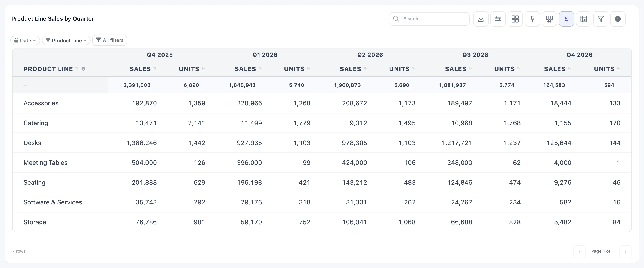This screenshot has height=268, width=644.
Task: Select the Desks row label
Action: tap(32, 143)
